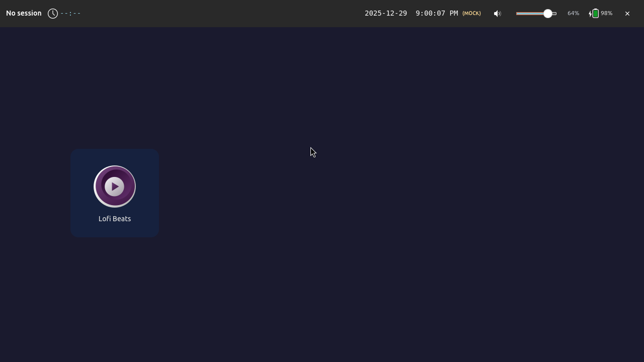644x362 pixels.
Task: Click the filled part of volume track
Action: (x=529, y=14)
